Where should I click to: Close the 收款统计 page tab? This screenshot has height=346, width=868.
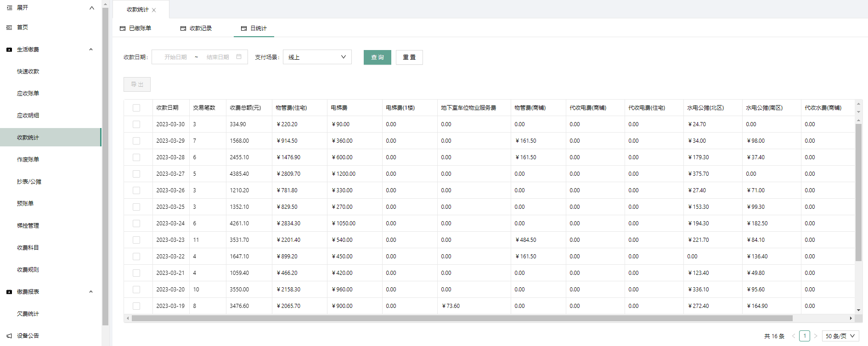pos(154,10)
